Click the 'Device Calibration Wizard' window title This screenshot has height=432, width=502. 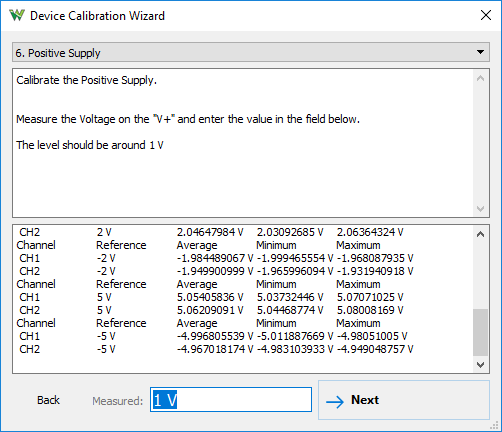[x=97, y=16]
